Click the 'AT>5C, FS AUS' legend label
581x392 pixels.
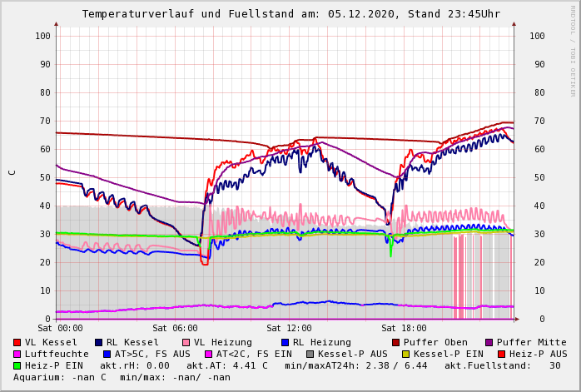(x=151, y=354)
